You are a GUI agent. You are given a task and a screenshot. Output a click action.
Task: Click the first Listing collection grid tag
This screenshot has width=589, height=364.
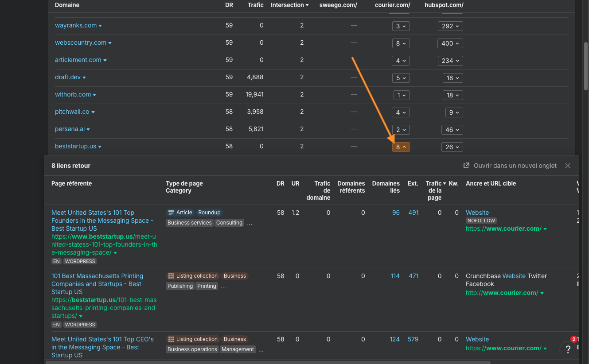point(192,276)
